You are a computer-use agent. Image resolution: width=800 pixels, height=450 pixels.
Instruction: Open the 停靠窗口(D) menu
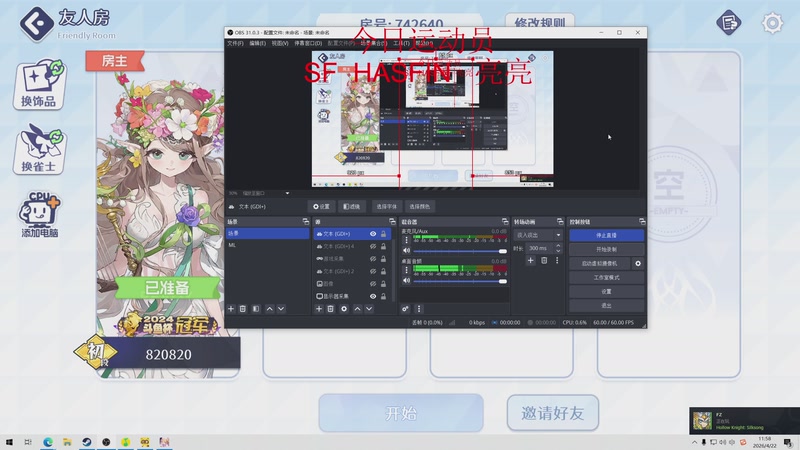tap(308, 43)
